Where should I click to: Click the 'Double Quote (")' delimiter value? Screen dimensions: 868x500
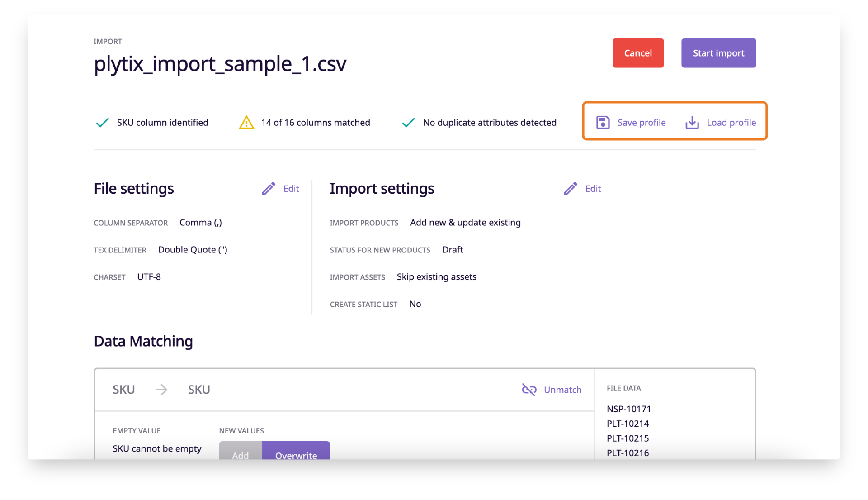193,250
